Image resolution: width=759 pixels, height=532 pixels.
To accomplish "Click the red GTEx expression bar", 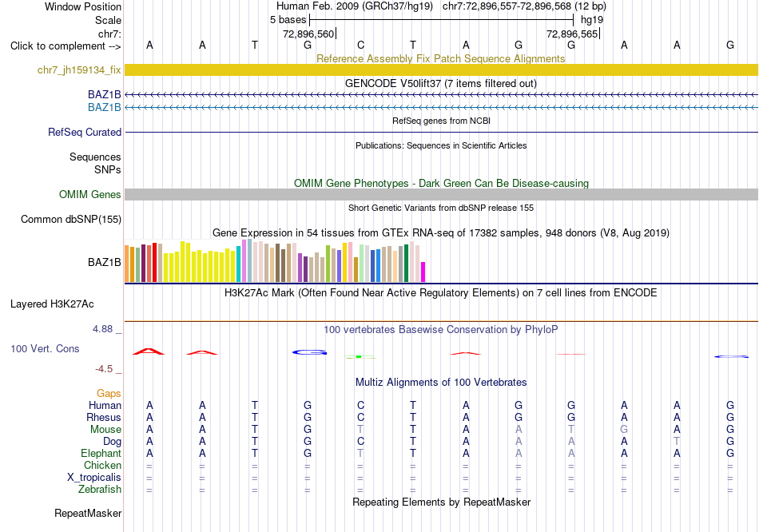I will pyautogui.click(x=154, y=262).
